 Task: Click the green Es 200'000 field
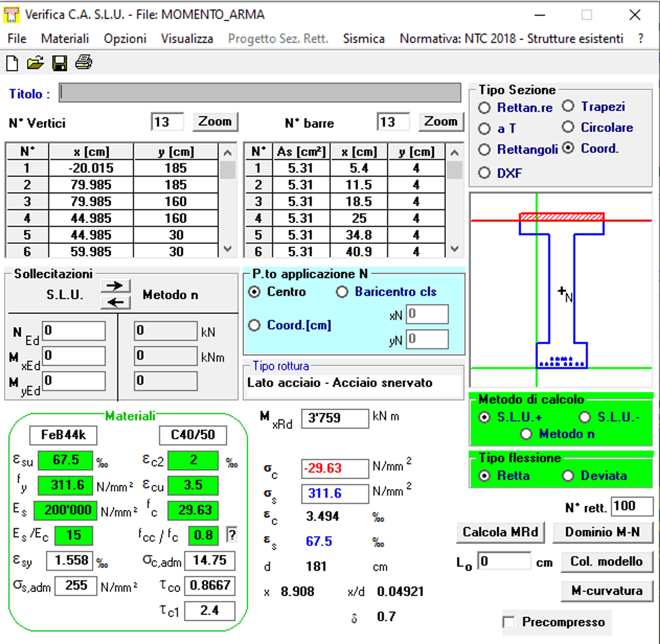pos(65,510)
